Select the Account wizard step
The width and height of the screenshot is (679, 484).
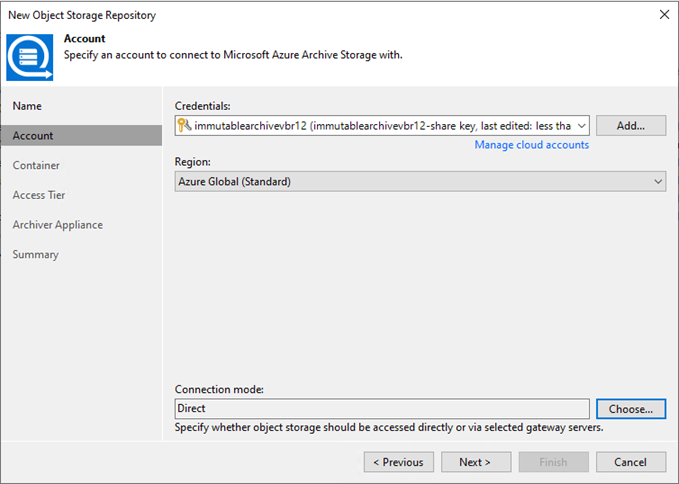coord(81,136)
